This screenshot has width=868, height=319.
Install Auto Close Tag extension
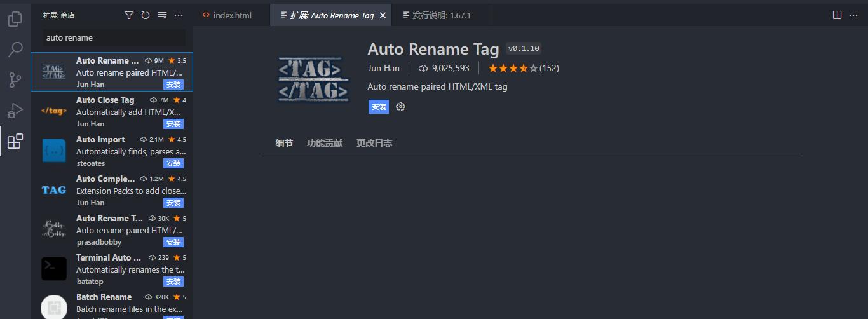coord(173,124)
